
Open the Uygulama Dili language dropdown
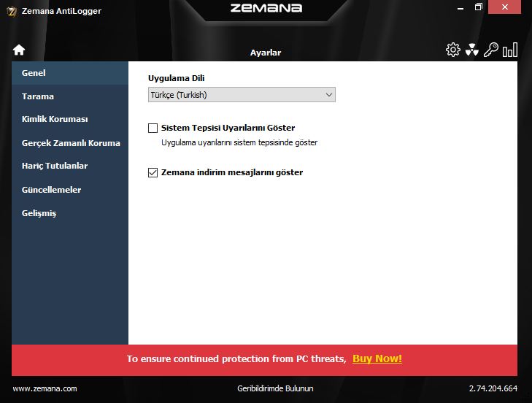[x=242, y=95]
